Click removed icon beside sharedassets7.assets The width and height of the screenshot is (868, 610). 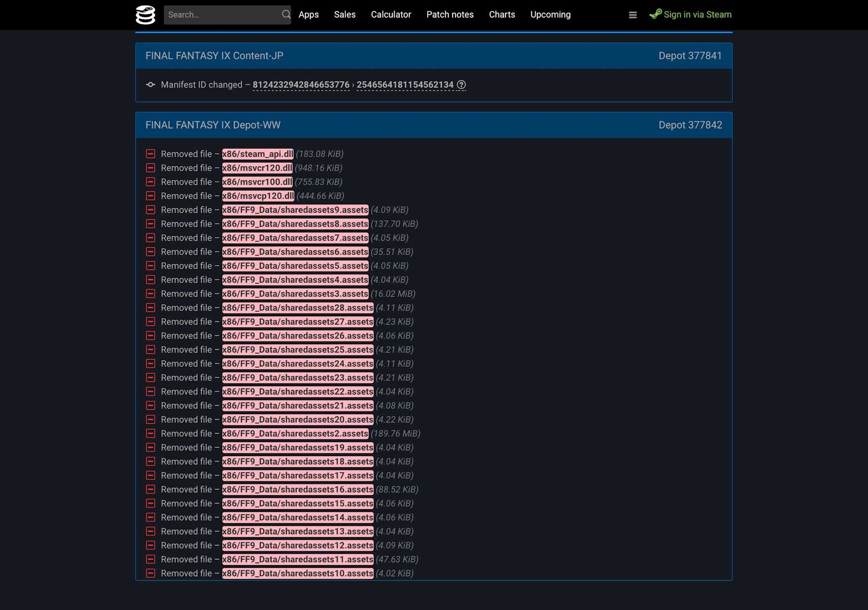tap(150, 238)
